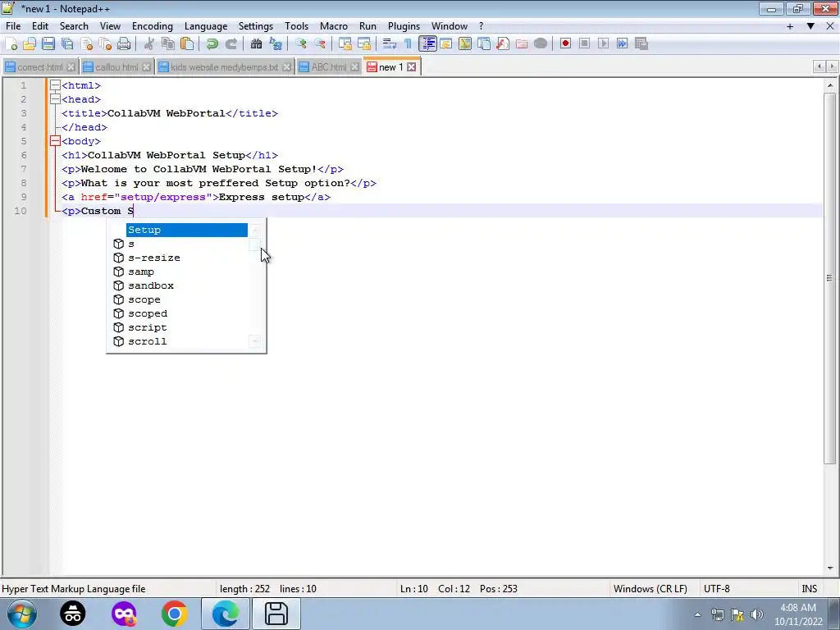Collapse the body fold on line 5

(55, 141)
